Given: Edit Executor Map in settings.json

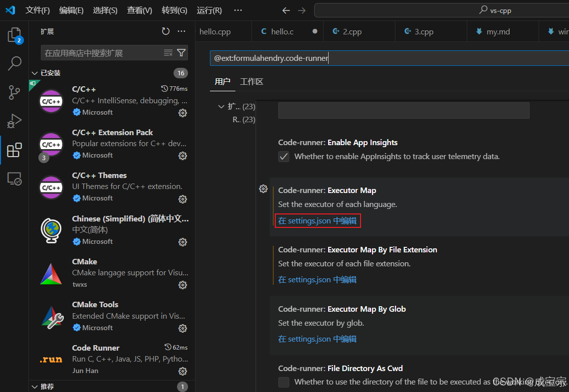Looking at the screenshot, I should (317, 220).
